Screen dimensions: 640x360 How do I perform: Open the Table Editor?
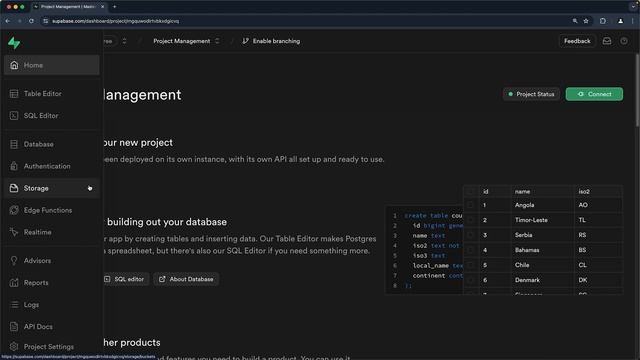pyautogui.click(x=51, y=93)
